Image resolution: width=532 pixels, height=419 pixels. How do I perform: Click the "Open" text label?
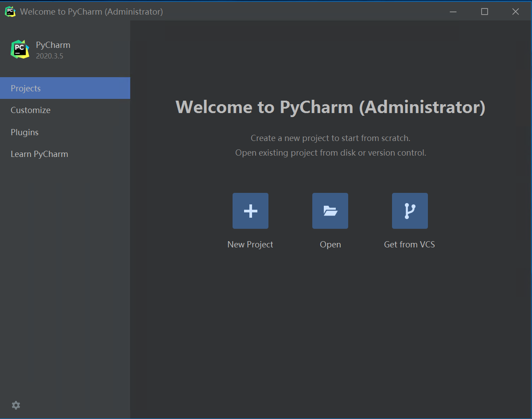pos(330,244)
